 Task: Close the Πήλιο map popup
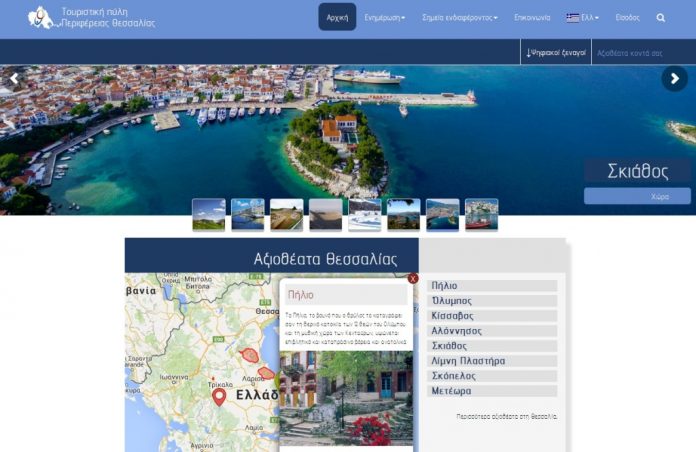(x=413, y=278)
